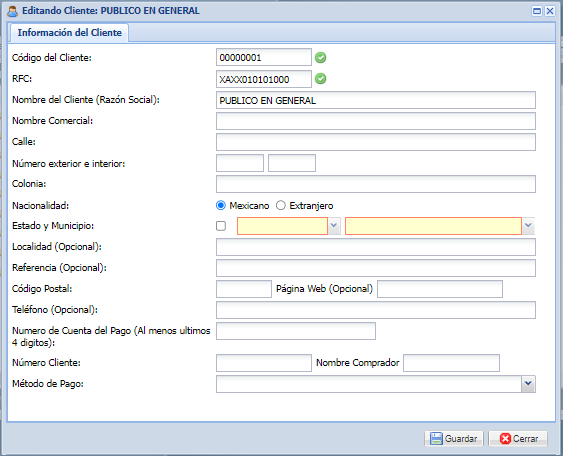Switch to Información del Cliente tab
The height and width of the screenshot is (456, 563).
(x=69, y=33)
